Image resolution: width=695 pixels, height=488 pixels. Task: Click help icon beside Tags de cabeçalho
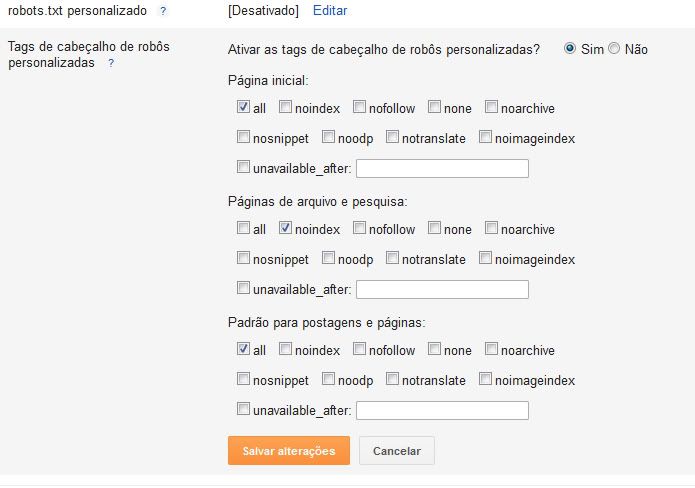(x=111, y=63)
